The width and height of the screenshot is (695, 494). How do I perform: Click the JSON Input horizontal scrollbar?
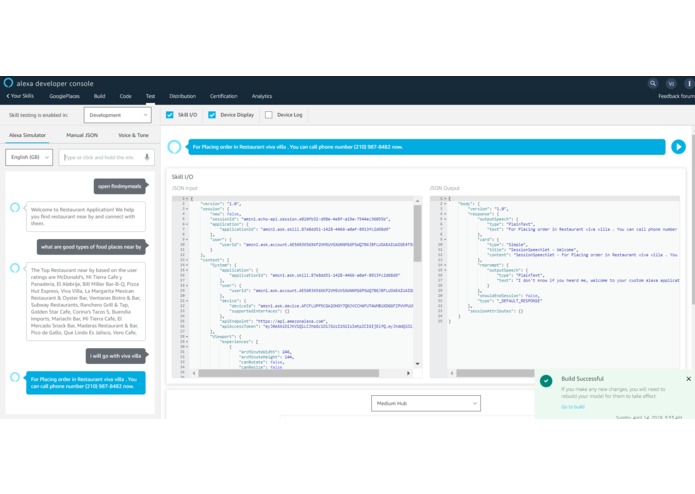click(x=289, y=373)
